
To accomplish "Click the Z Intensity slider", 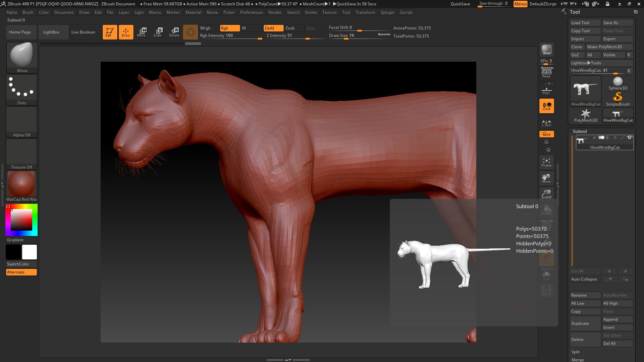I will (295, 36).
